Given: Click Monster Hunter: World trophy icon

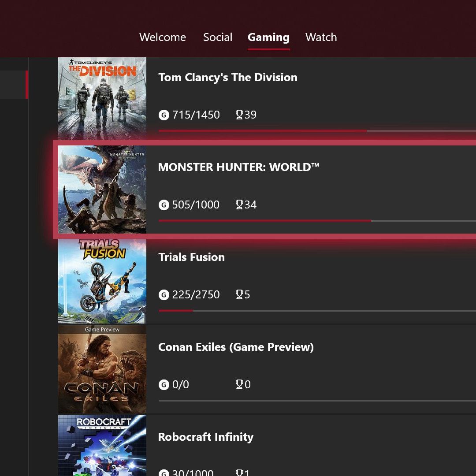Looking at the screenshot, I should tap(239, 205).
